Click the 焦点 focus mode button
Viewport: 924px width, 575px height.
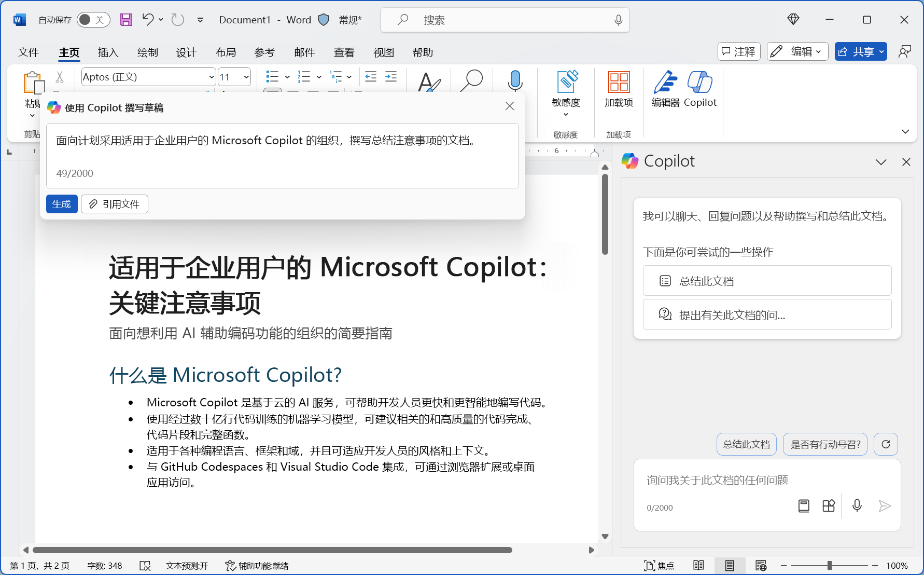click(659, 566)
